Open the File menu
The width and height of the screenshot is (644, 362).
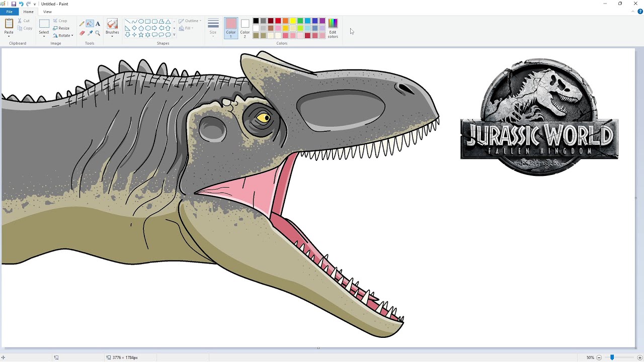(9, 12)
